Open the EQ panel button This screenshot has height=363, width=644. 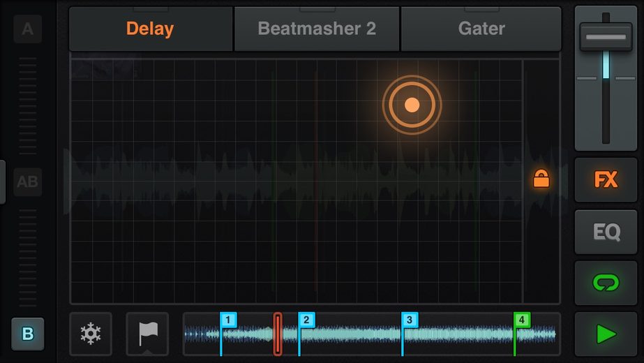(606, 232)
